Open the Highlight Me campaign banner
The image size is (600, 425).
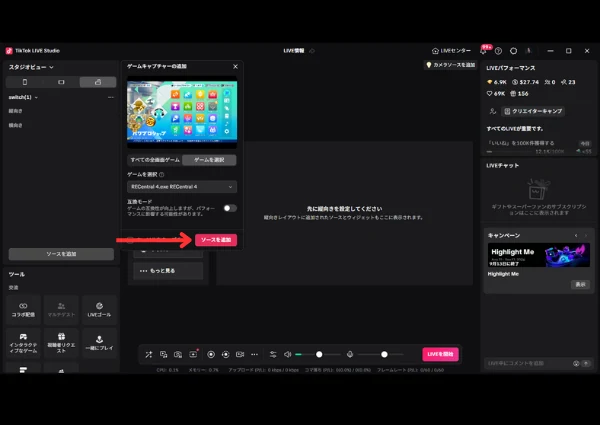[x=539, y=255]
